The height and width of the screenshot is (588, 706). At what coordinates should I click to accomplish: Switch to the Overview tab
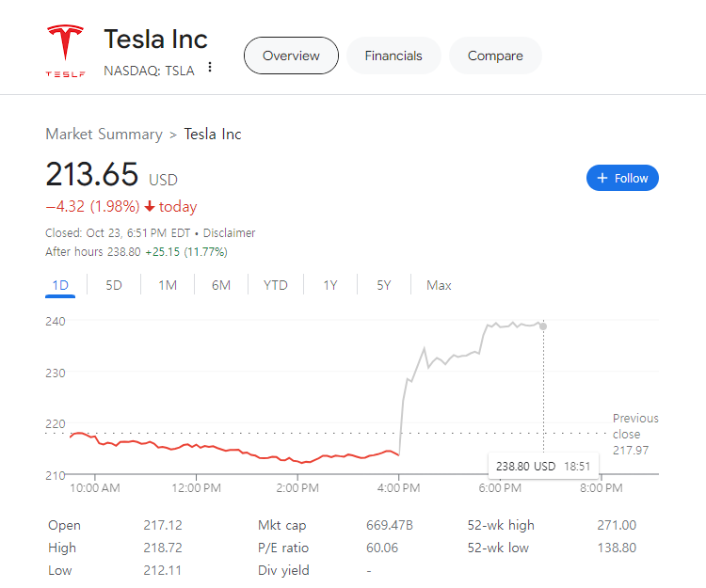click(x=291, y=56)
